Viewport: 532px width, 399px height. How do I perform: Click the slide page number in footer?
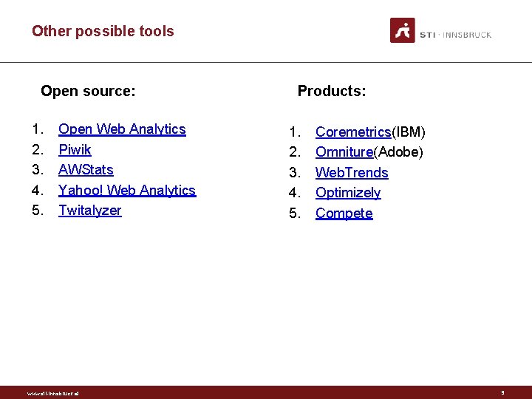coord(502,392)
